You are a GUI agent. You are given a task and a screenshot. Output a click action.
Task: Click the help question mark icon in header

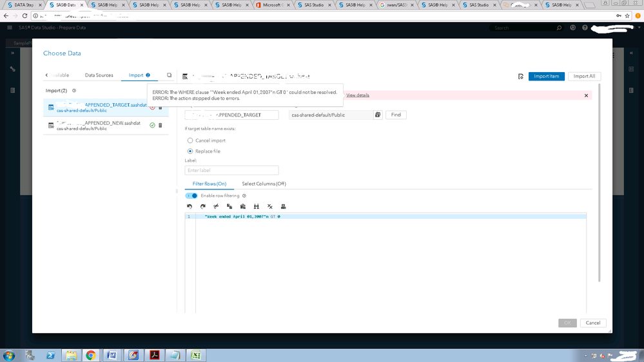coord(585,28)
